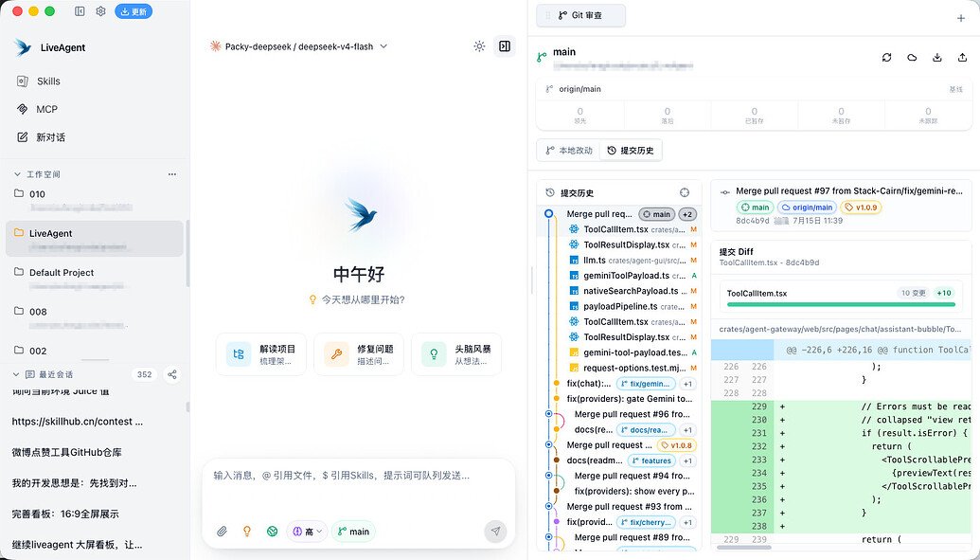Image resolution: width=980 pixels, height=560 pixels.
Task: Click the lightbulb icon below input
Action: click(247, 532)
